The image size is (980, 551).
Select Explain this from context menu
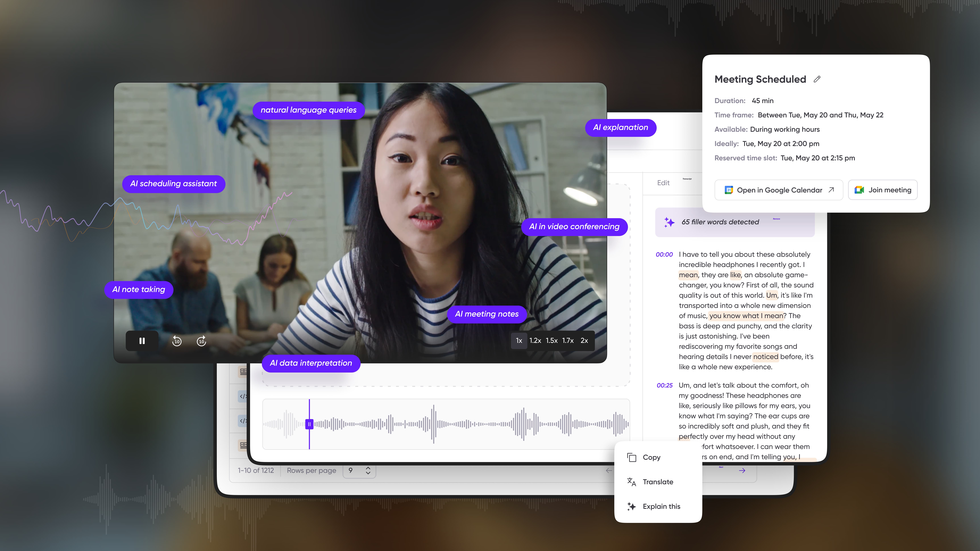tap(661, 507)
